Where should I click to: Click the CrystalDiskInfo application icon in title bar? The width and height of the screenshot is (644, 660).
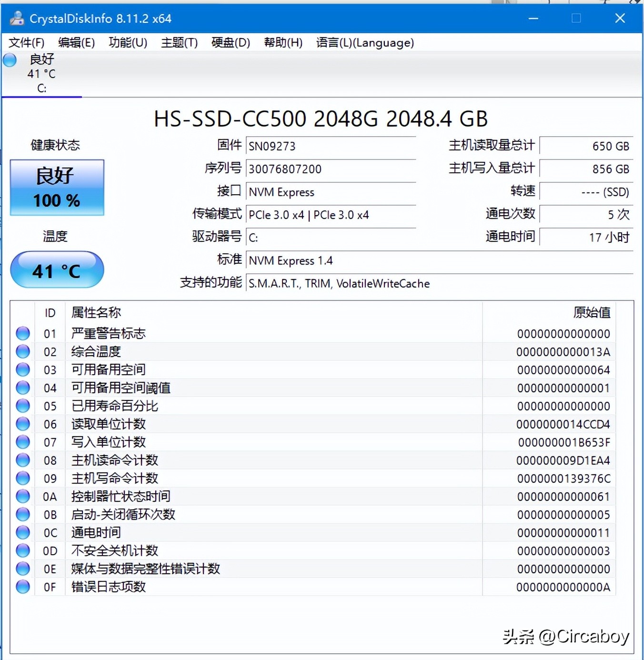pos(17,18)
